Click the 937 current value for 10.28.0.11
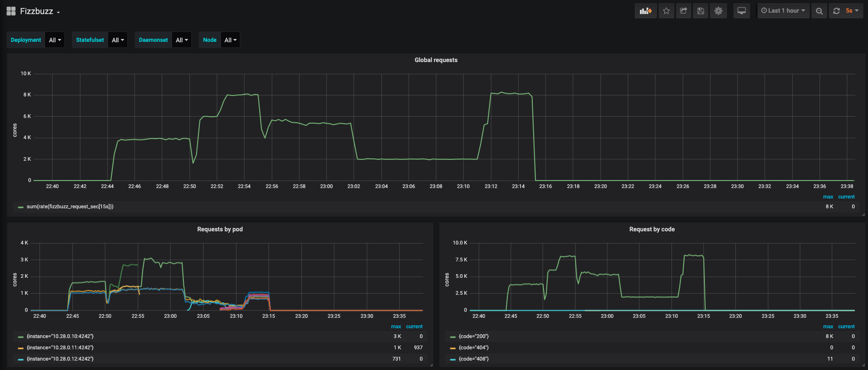Viewport: 868px width, 370px height. pyautogui.click(x=418, y=347)
